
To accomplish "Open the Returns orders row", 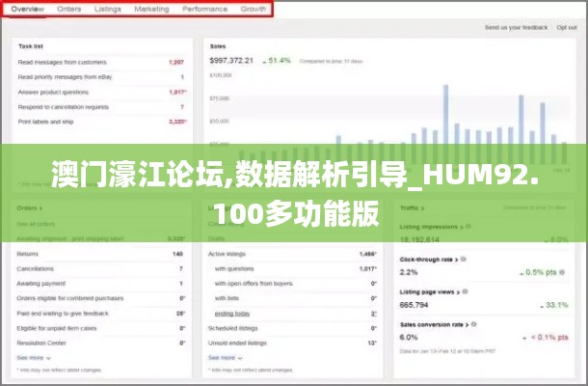I will click(x=29, y=254).
